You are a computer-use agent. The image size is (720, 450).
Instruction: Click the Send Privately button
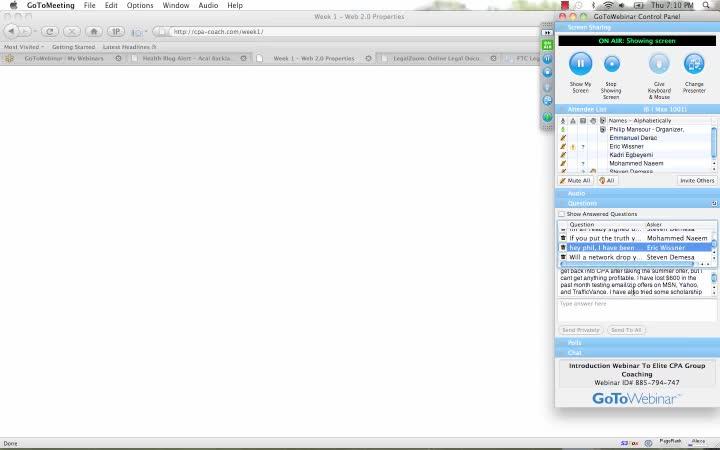pos(580,330)
